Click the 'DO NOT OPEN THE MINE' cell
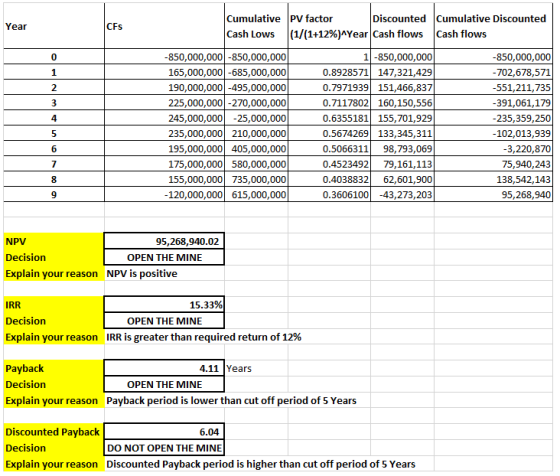 (164, 448)
